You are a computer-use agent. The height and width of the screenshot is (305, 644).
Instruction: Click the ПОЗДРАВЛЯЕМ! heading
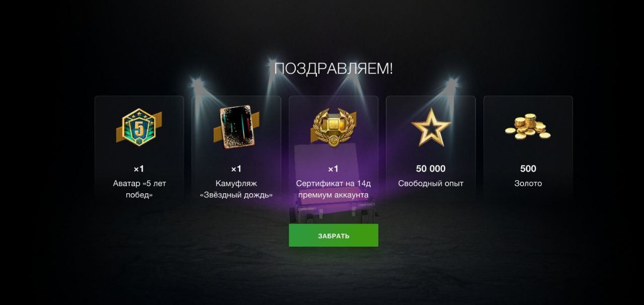point(334,68)
